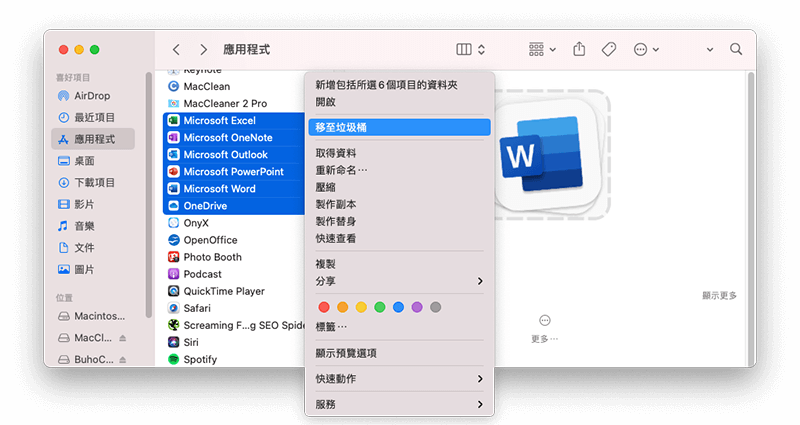
Task: Click the tag toolbar icon
Action: (x=609, y=49)
